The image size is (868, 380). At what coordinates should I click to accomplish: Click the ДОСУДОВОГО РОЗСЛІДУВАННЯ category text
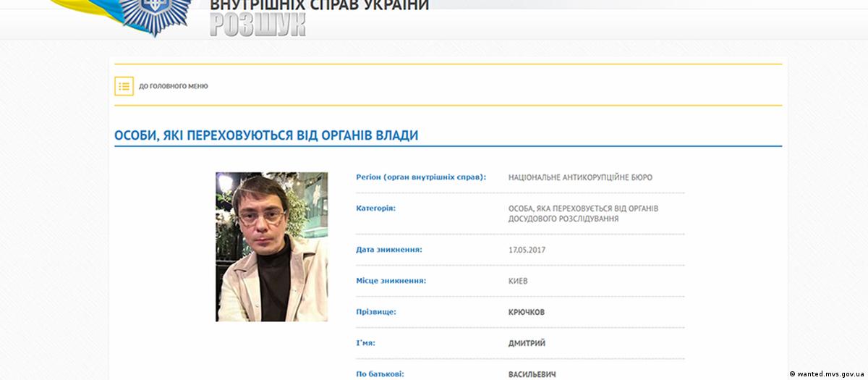pyautogui.click(x=563, y=219)
